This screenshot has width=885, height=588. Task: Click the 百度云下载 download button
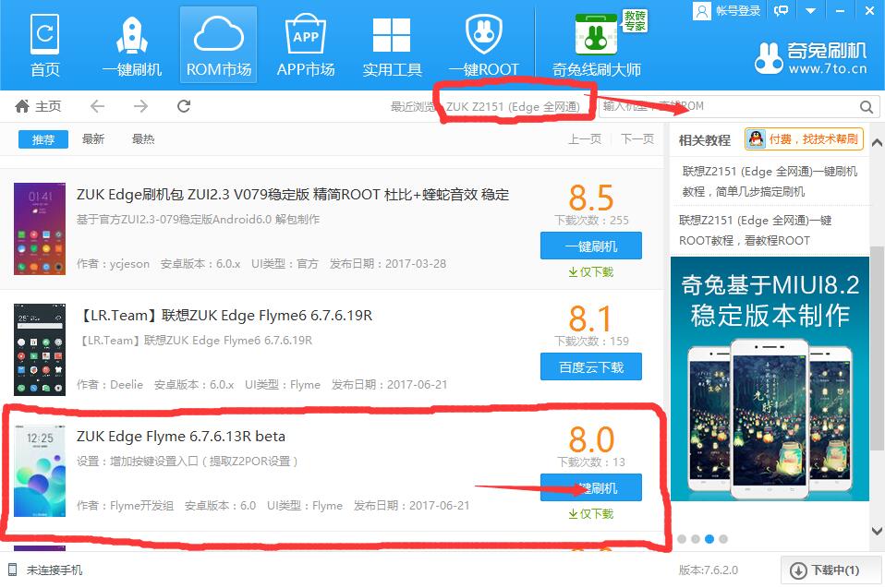(x=590, y=366)
